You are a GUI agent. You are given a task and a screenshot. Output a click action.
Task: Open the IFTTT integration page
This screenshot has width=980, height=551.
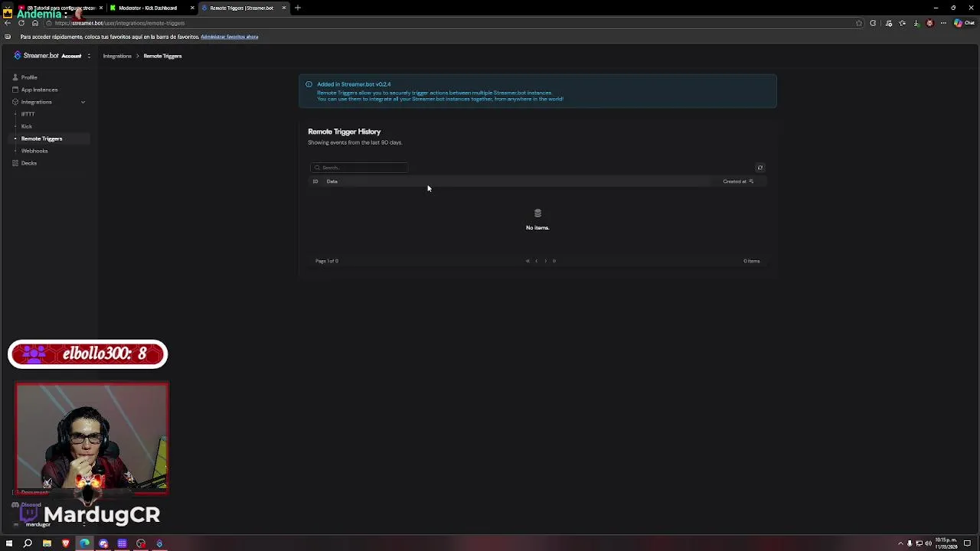pyautogui.click(x=28, y=114)
